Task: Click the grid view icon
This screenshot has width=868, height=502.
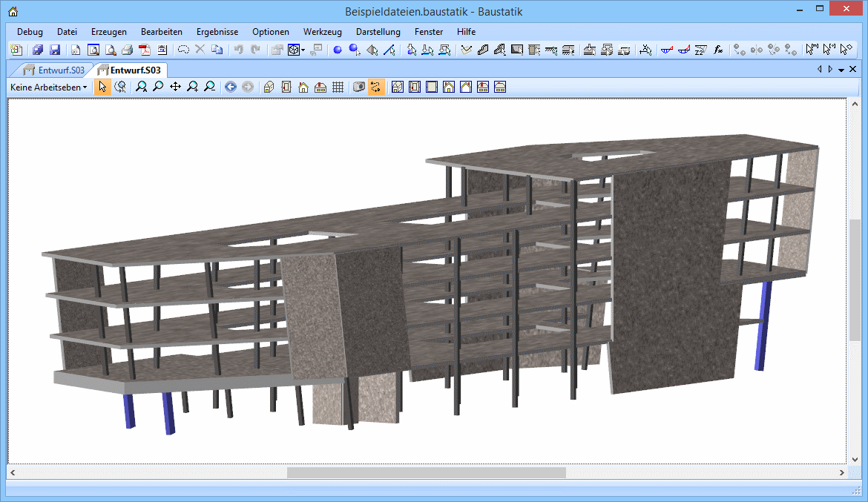Action: click(x=338, y=87)
